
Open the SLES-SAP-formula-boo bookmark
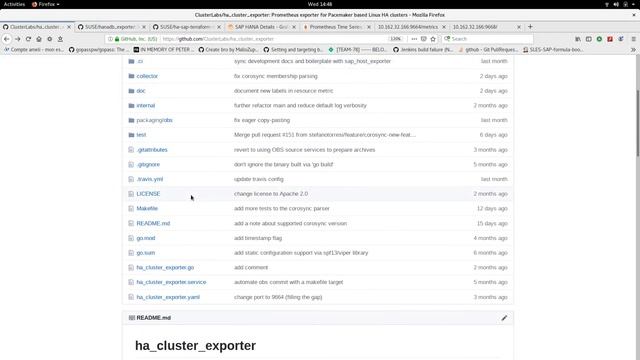553,50
